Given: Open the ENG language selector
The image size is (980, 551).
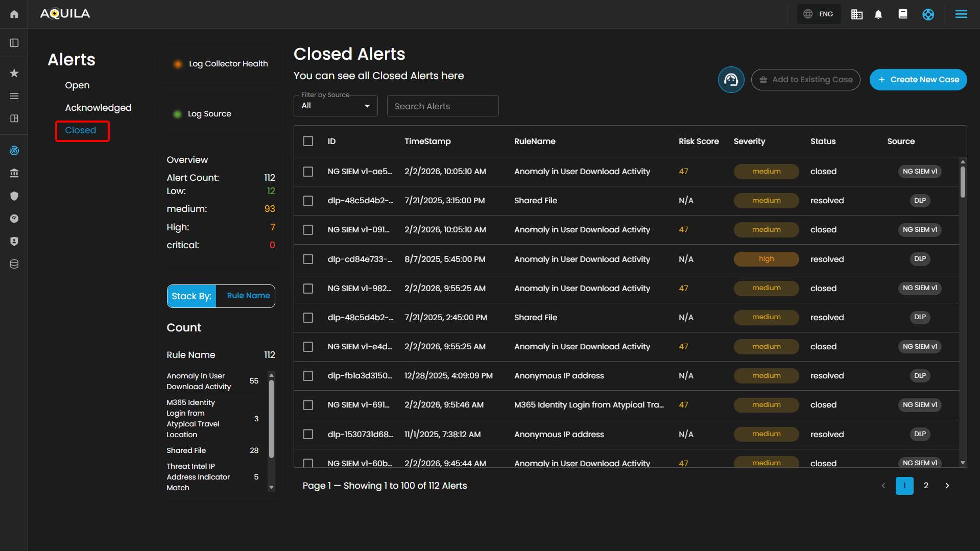Looking at the screenshot, I should (x=819, y=14).
